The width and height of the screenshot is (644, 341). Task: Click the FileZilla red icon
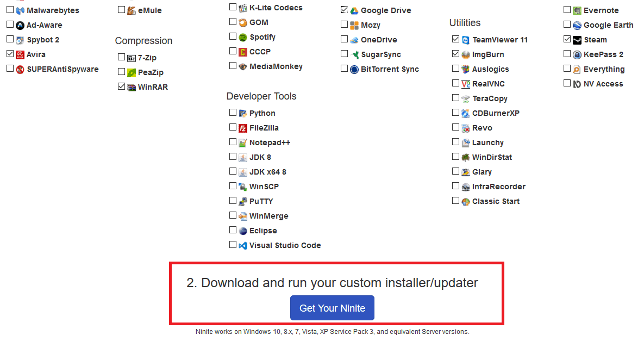pos(243,128)
